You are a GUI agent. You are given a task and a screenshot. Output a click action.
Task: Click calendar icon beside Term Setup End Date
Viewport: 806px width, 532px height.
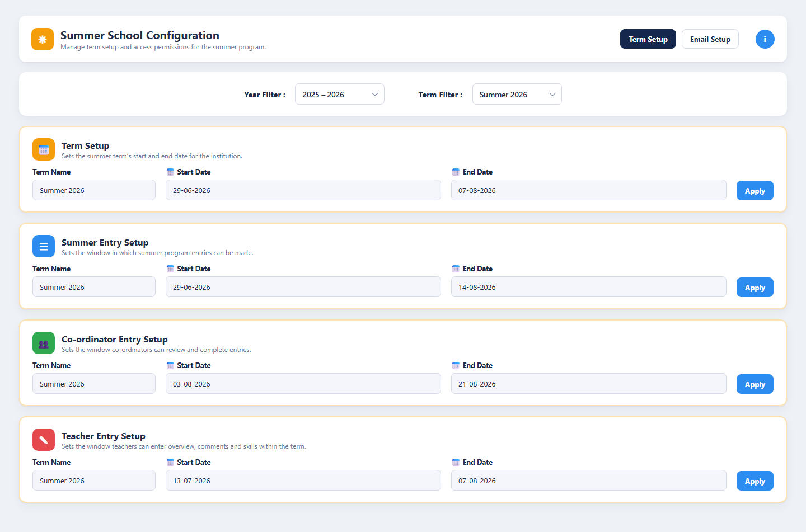click(456, 172)
